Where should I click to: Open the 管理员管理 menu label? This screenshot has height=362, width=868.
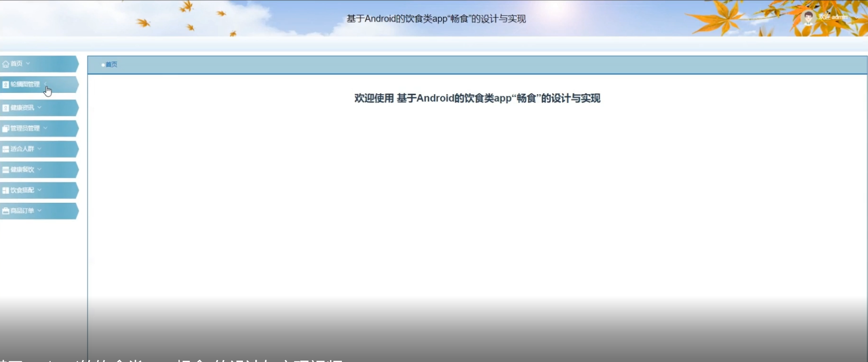click(25, 128)
